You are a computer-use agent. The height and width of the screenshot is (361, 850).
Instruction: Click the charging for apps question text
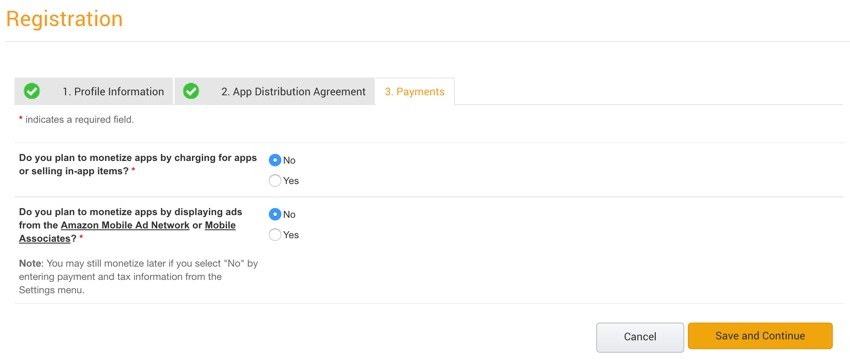138,164
